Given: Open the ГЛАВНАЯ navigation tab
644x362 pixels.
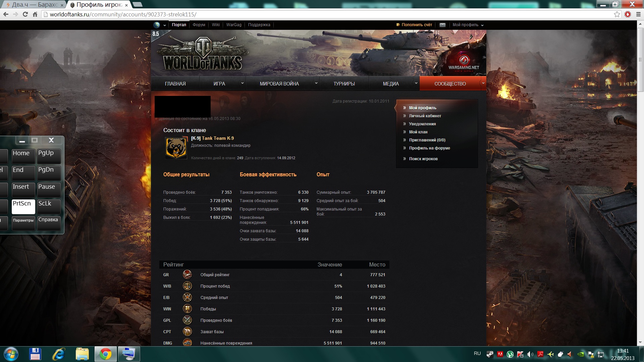Looking at the screenshot, I should [x=175, y=84].
